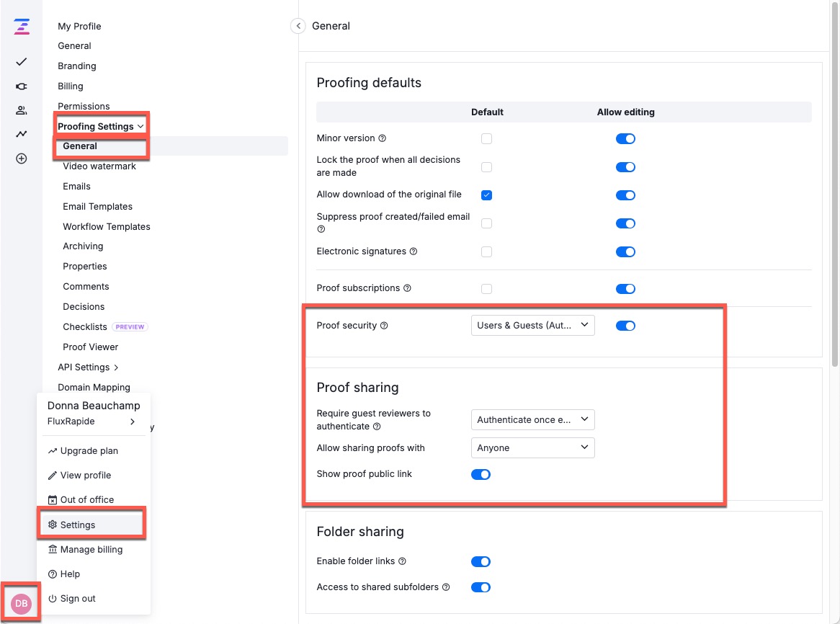Check the Minor version default checkbox

tap(486, 138)
